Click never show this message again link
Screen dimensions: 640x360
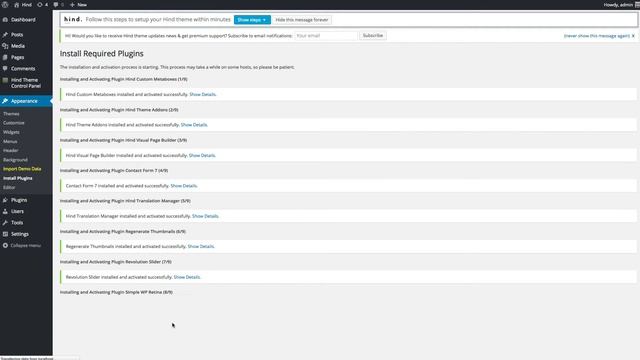[596, 36]
